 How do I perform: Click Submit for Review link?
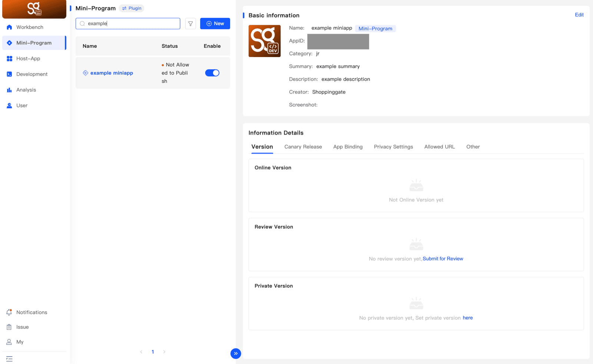[x=443, y=259]
